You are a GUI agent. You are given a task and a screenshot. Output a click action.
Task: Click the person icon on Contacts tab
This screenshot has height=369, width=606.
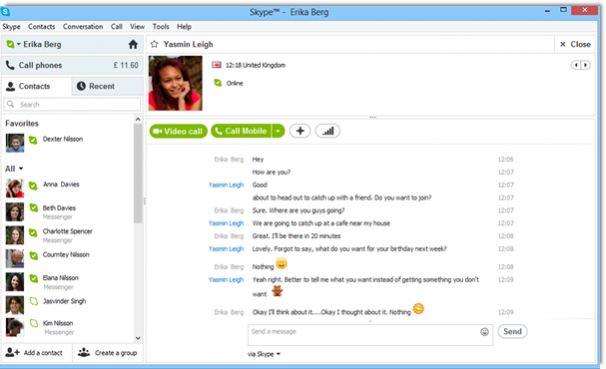[x=11, y=86]
